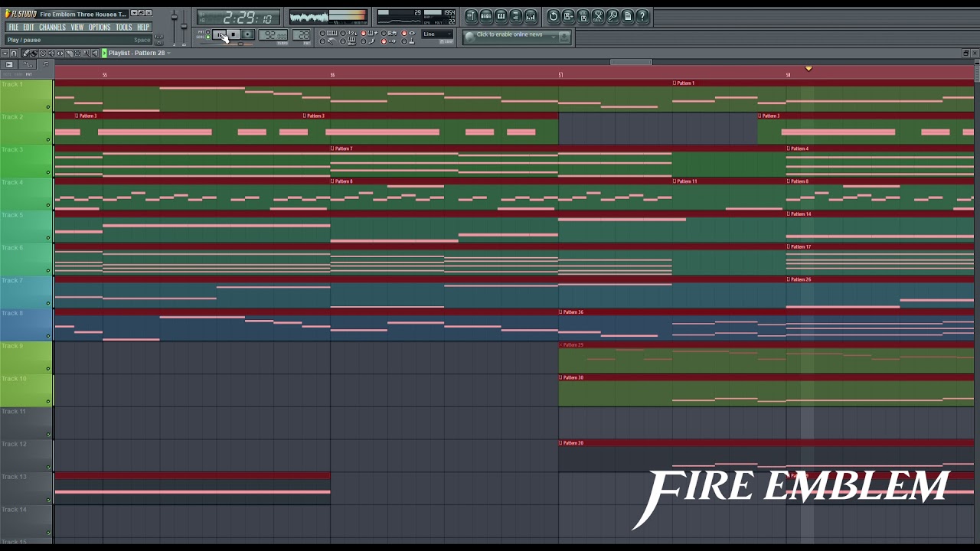Click the orange playhead marker in timeline
Viewport: 980px width, 551px height.
click(808, 69)
